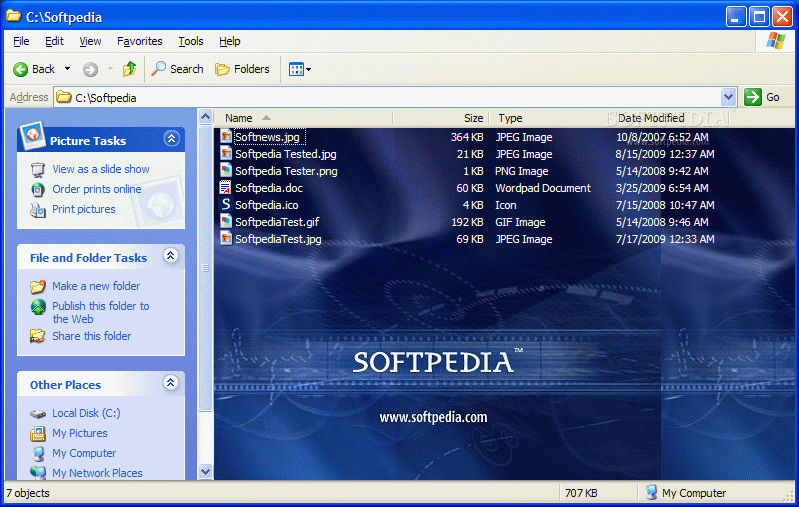The image size is (799, 507).
Task: Open the Favorites menu
Action: (140, 41)
